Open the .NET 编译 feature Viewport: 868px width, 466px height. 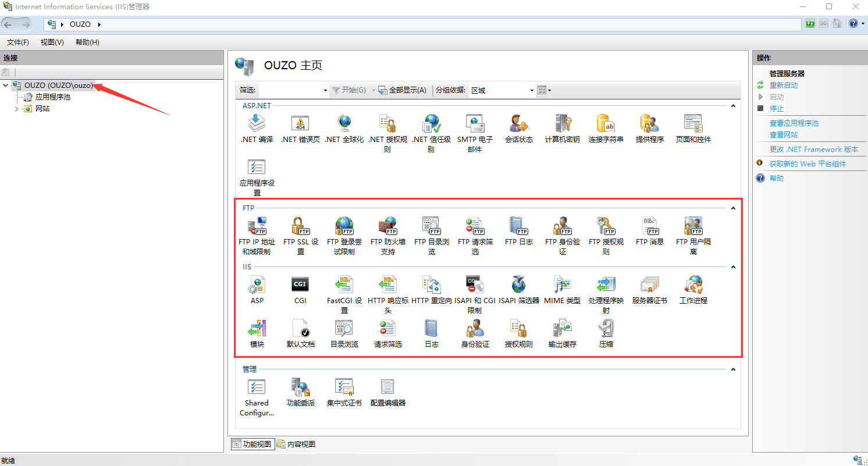257,129
